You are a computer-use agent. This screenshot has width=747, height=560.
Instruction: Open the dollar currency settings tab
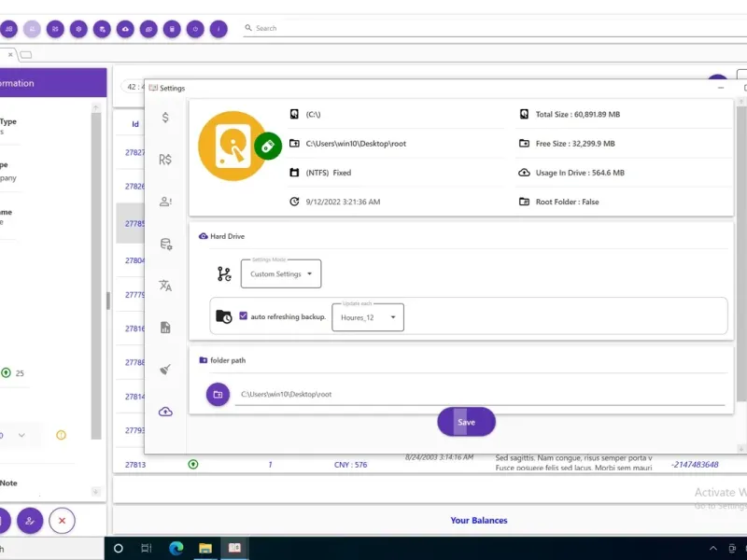165,118
